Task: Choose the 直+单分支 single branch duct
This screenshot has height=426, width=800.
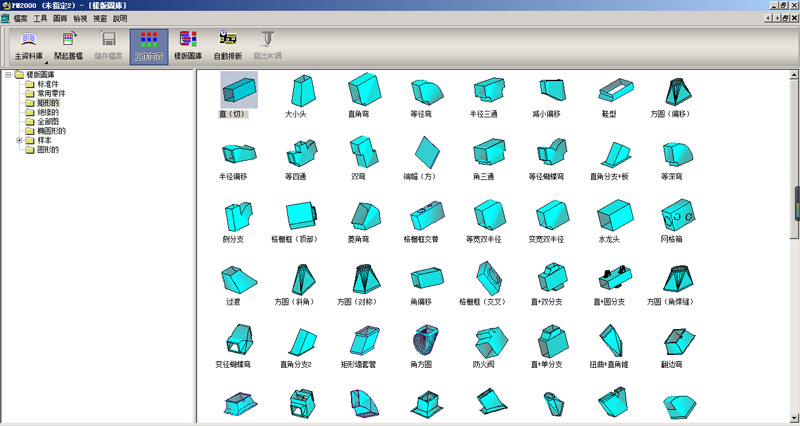Action: click(x=553, y=340)
